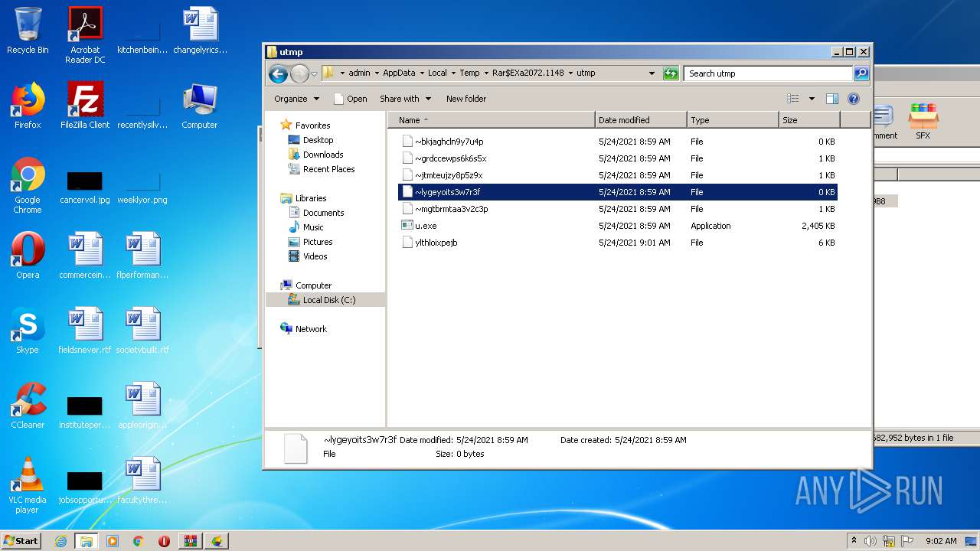
Task: Open Skype desktop shortcut
Action: tap(28, 331)
